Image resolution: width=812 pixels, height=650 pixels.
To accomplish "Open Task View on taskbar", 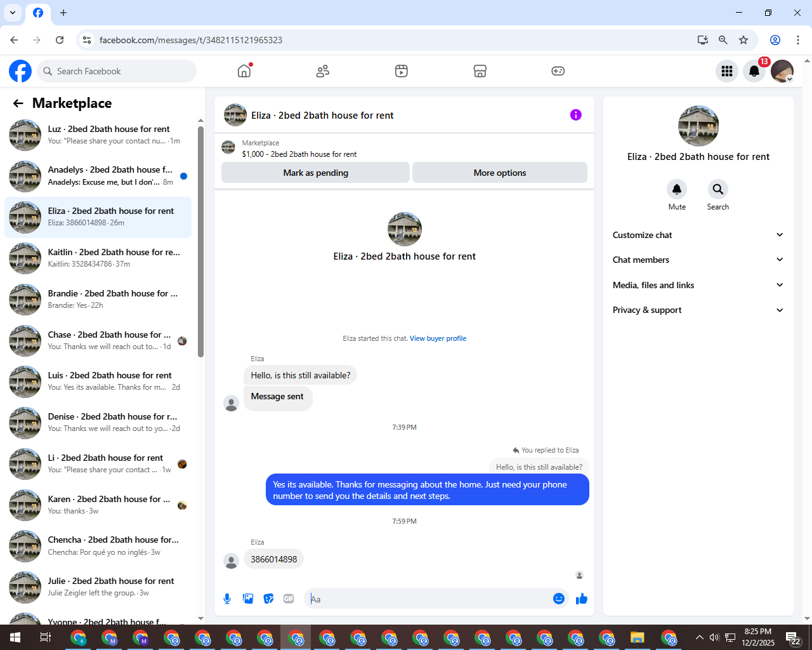I will [x=46, y=637].
